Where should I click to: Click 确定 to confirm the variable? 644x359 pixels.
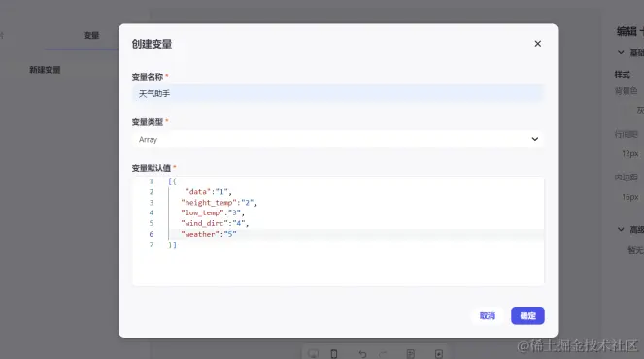[527, 315]
